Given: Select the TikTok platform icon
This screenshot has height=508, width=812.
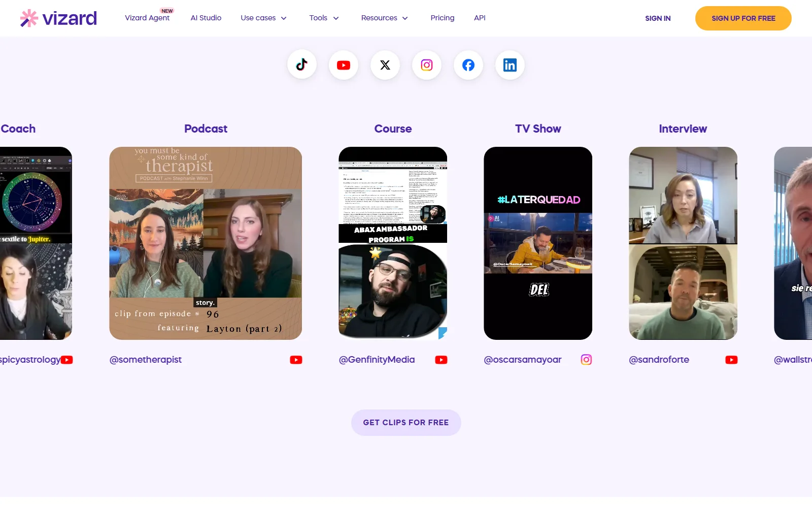Looking at the screenshot, I should (x=302, y=65).
